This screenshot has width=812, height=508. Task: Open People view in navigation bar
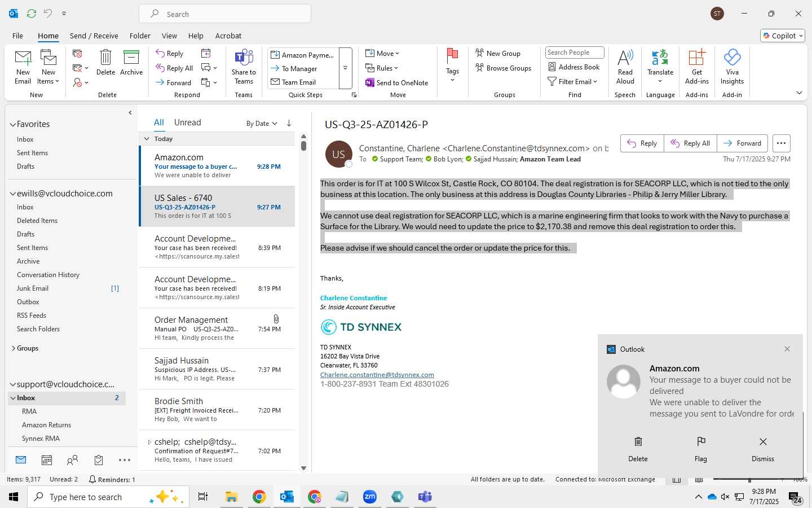[72, 460]
